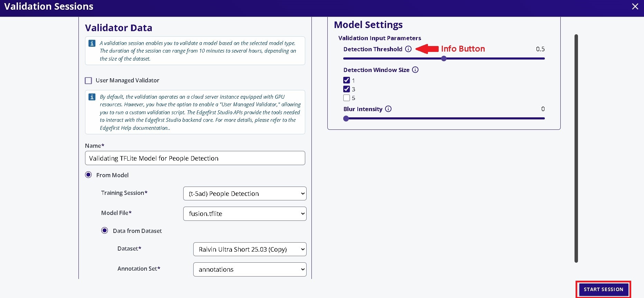
Task: Open the Dataset selection dropdown
Action: pos(250,249)
